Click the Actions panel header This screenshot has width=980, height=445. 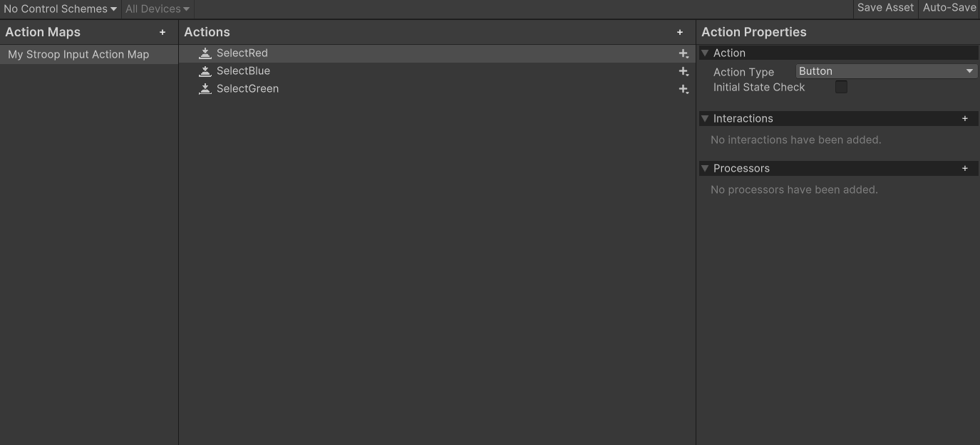coord(207,32)
